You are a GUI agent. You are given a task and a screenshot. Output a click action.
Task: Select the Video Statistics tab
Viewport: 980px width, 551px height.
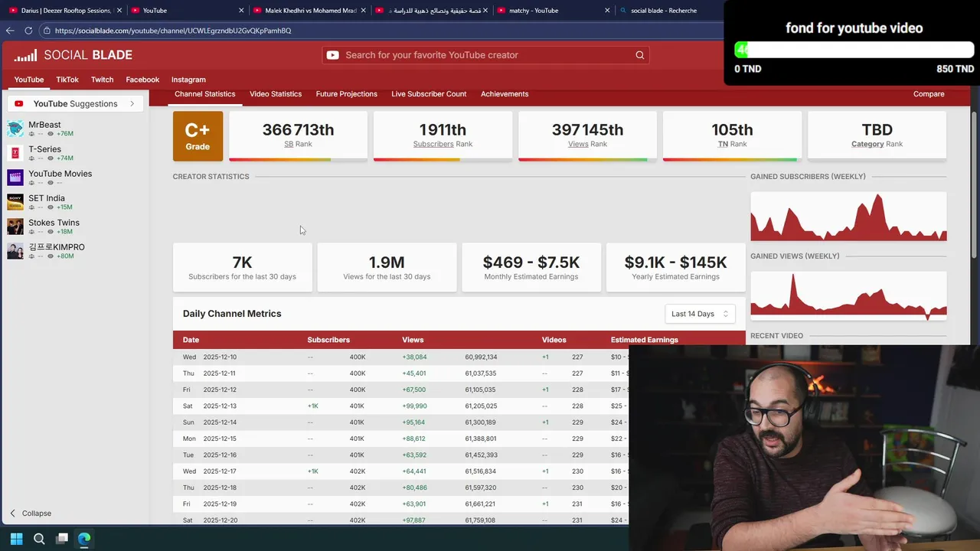276,94
